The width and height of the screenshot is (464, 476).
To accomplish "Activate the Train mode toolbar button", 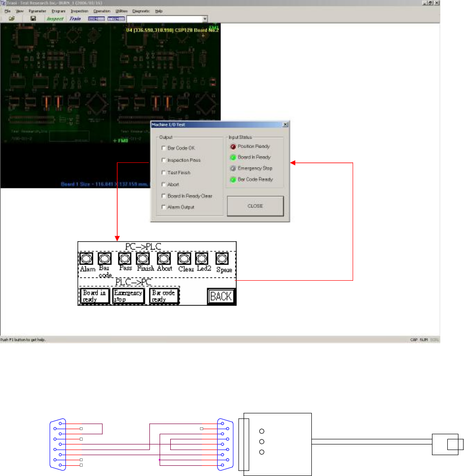I will tap(75, 19).
